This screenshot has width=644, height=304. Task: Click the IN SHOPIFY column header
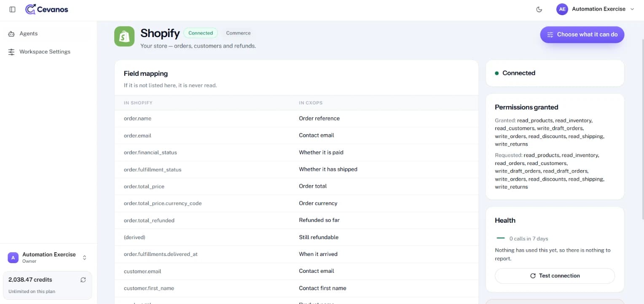138,103
